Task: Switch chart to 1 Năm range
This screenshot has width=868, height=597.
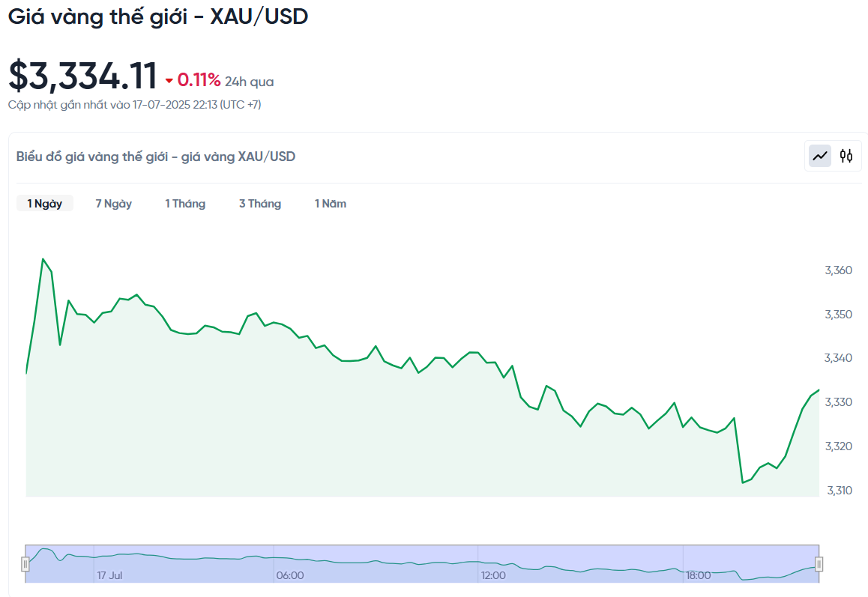Action: (x=331, y=204)
